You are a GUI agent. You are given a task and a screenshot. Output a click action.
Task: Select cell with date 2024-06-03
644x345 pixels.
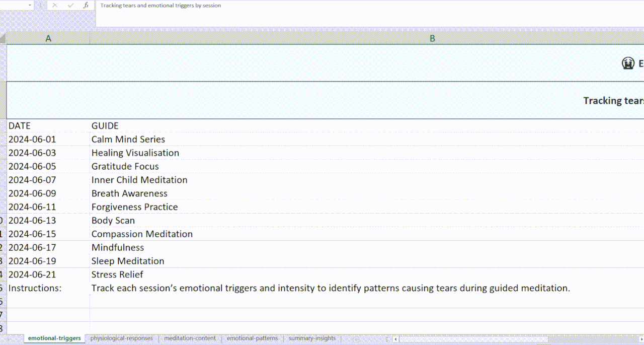coord(48,153)
